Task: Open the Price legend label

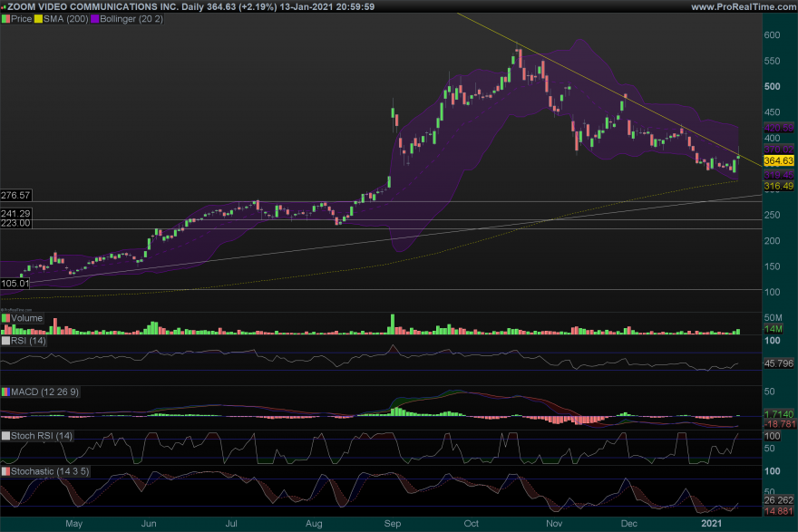Action: click(x=22, y=19)
